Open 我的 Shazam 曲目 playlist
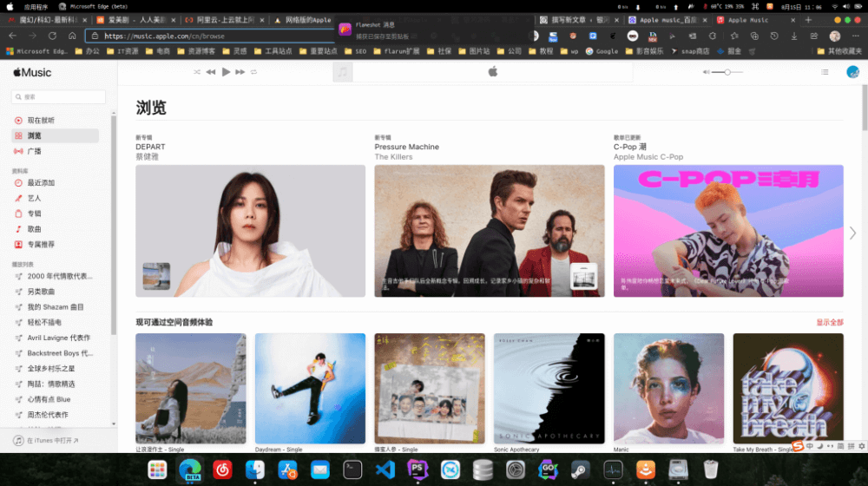Screen dimensions: 868x486 pos(56,307)
